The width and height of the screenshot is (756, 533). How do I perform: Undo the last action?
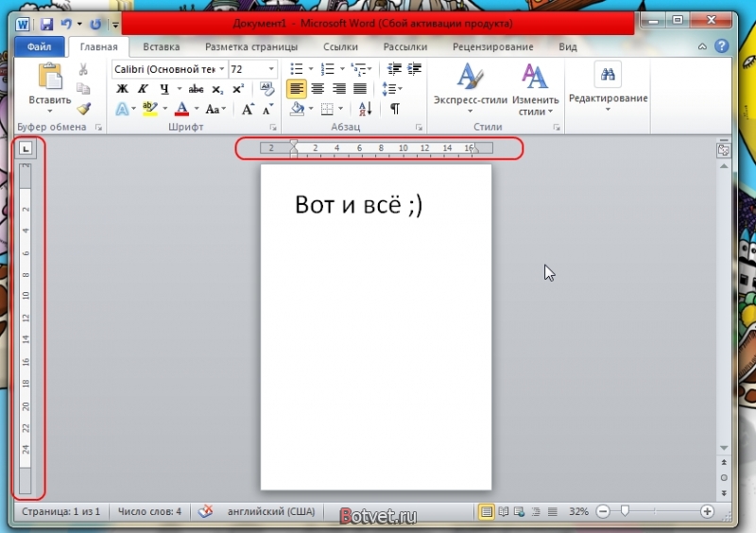(x=66, y=24)
